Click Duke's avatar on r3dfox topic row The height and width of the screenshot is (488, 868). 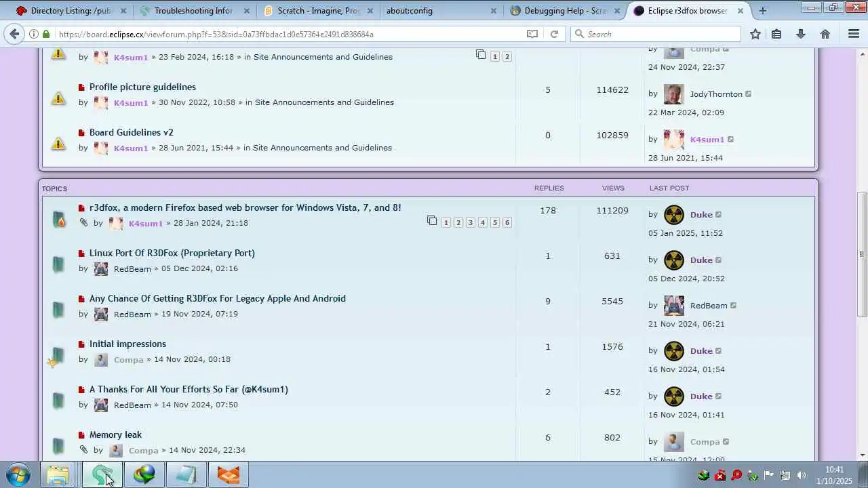coord(673,215)
